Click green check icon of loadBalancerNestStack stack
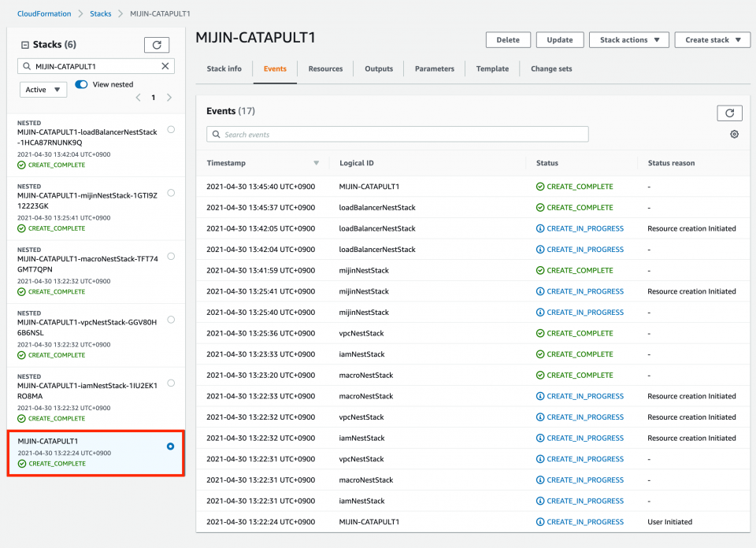Image resolution: width=756 pixels, height=548 pixels. pyautogui.click(x=21, y=165)
